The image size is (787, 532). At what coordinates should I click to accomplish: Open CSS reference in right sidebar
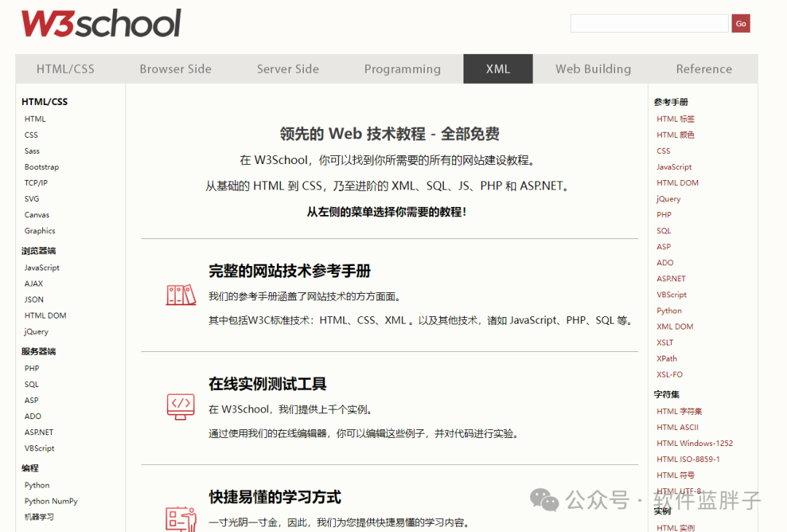pos(664,151)
